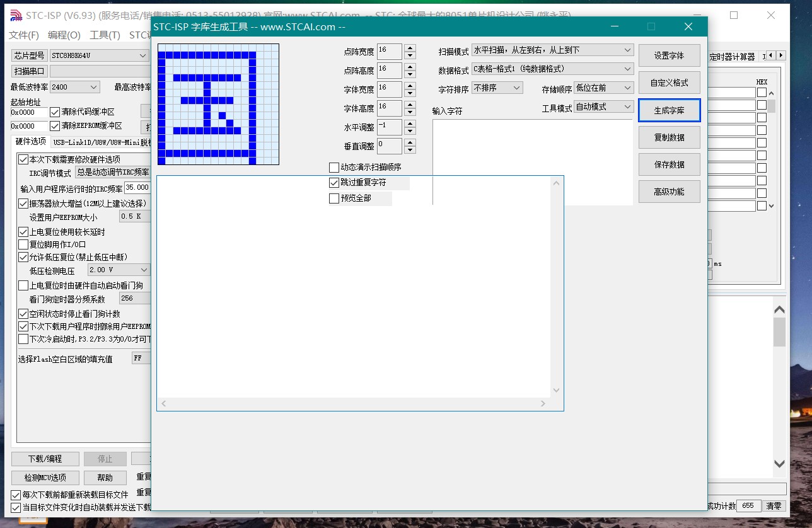The width and height of the screenshot is (812, 528).
Task: Increase 字体高度 with the up spinner arrow
Action: (x=410, y=105)
